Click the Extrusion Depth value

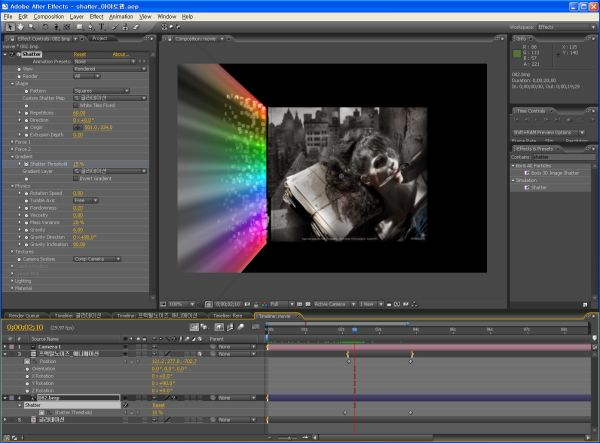(78, 135)
